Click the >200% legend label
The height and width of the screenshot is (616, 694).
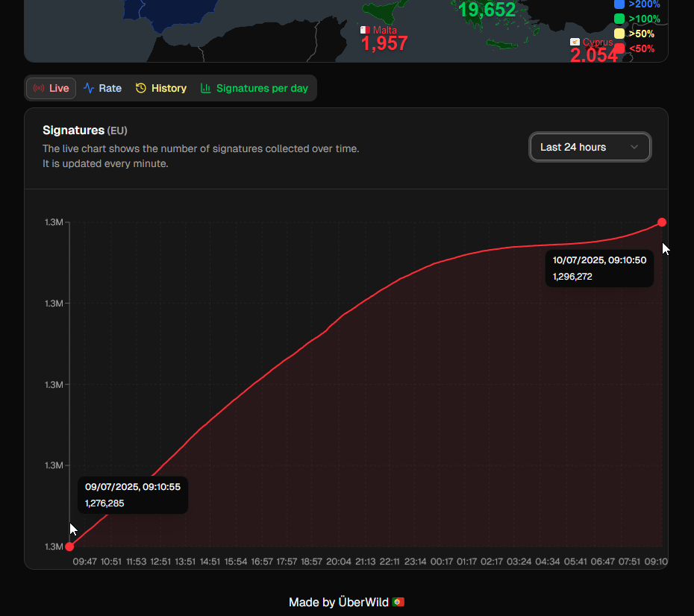pos(644,4)
